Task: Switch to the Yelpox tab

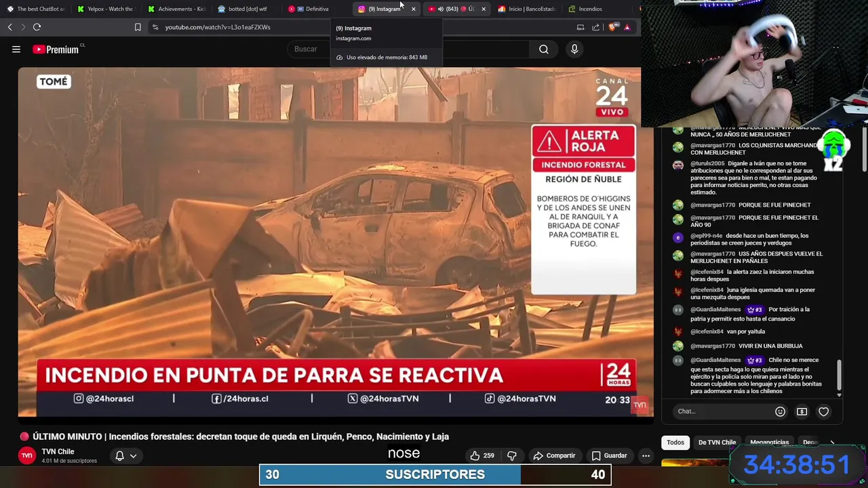Action: click(x=106, y=9)
